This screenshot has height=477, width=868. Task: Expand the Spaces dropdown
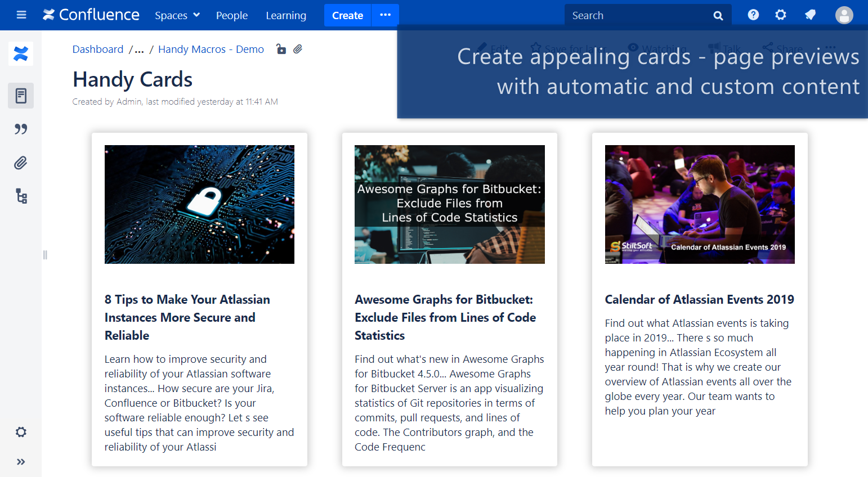tap(177, 15)
